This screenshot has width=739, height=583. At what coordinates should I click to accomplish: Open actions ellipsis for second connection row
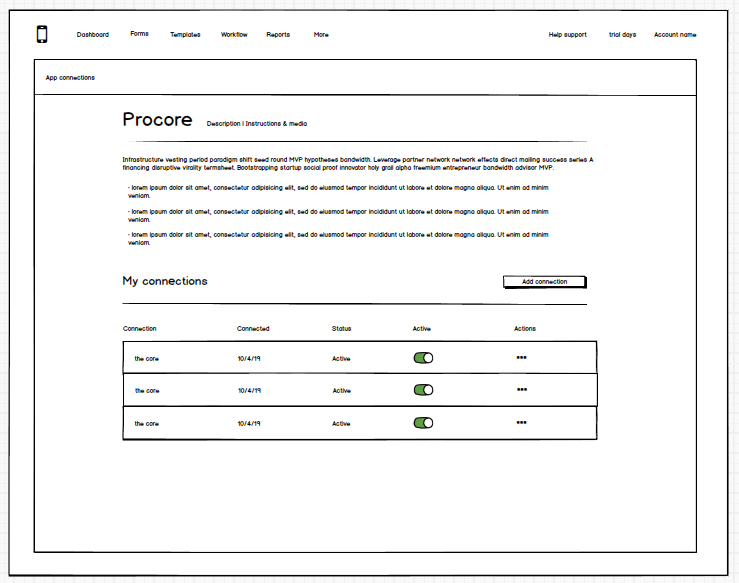point(521,390)
